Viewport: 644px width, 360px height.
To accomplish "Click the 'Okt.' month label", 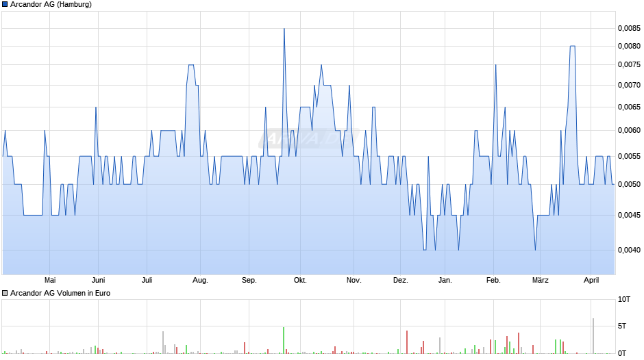I will pyautogui.click(x=300, y=280).
